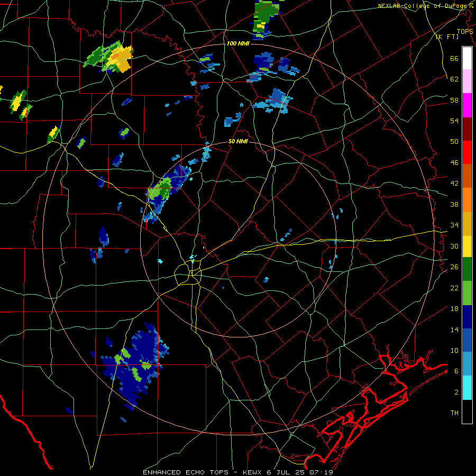Click the 6 legend value
Image resolution: width=476 pixels, height=476 pixels.
point(456,371)
